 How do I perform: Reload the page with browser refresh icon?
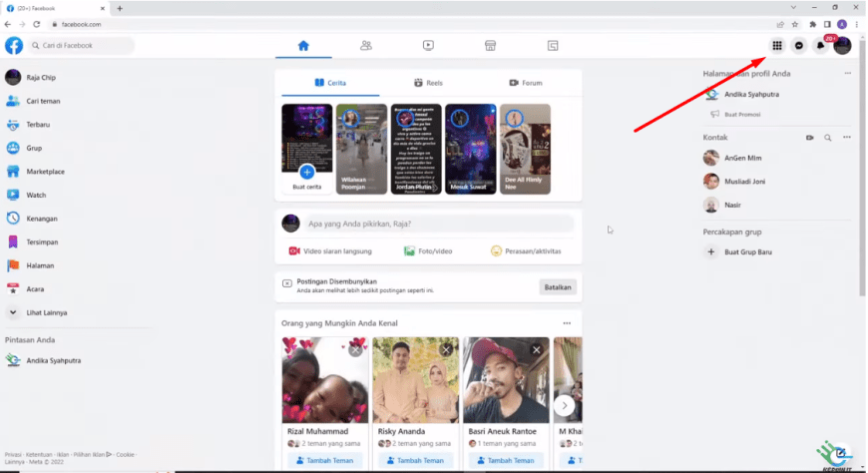37,24
